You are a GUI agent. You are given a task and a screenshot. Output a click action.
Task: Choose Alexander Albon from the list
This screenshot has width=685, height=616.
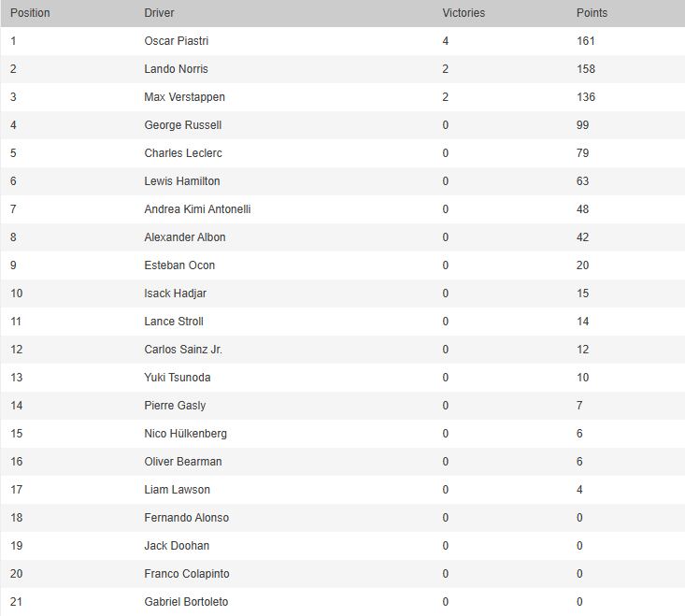[x=184, y=237]
